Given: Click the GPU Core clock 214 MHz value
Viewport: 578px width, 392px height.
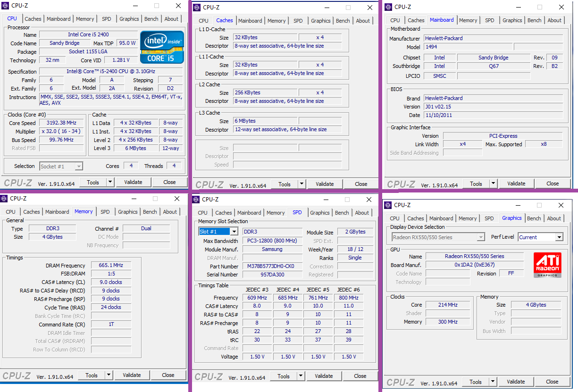Looking at the screenshot, I should click(448, 305).
